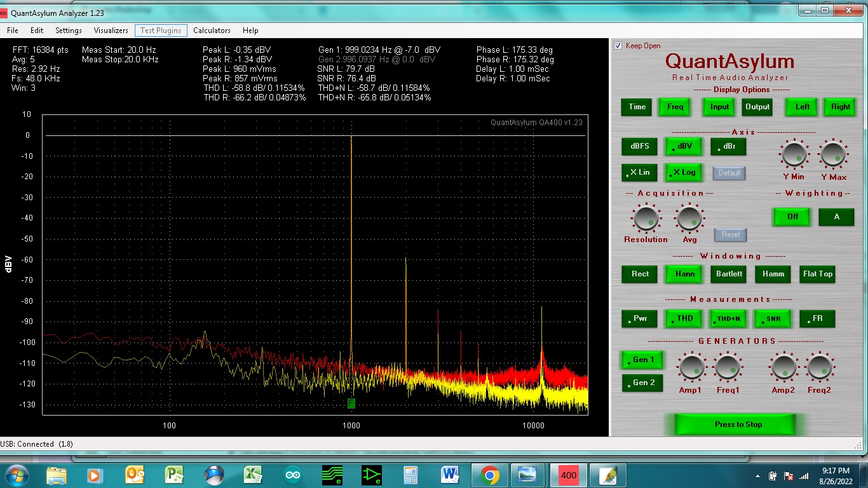Open Excel from the taskbar
Screen dimensions: 868x488
(254, 475)
